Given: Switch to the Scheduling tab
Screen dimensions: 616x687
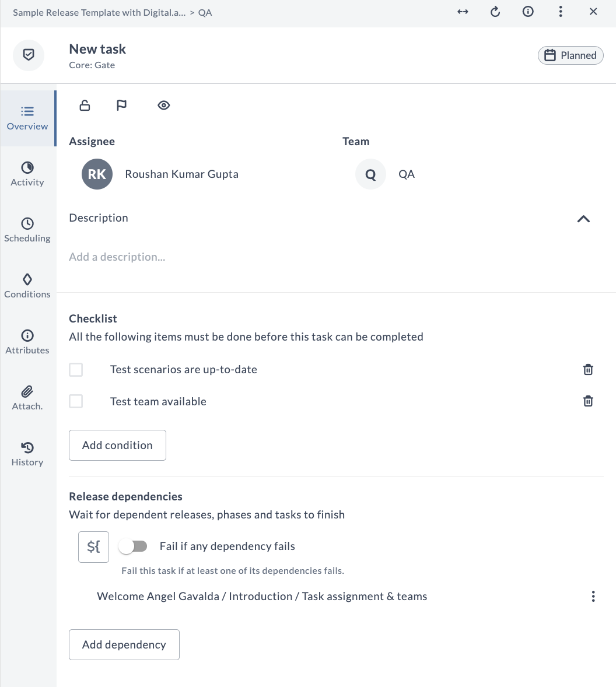Looking at the screenshot, I should click(x=27, y=230).
